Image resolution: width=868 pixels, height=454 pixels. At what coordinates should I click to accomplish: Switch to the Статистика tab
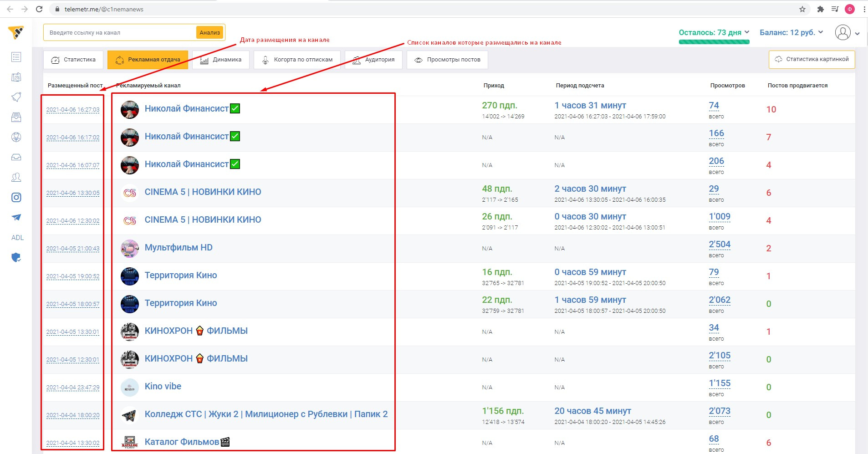[x=73, y=60]
